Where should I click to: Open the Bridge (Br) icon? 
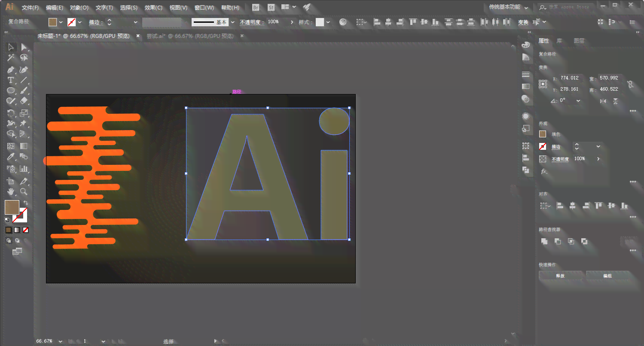point(256,7)
